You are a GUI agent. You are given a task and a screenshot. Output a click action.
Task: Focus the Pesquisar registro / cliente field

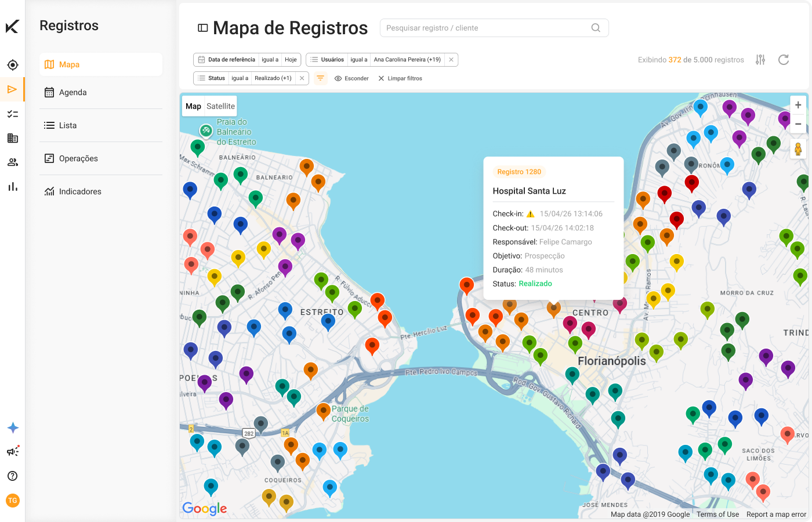(x=494, y=28)
